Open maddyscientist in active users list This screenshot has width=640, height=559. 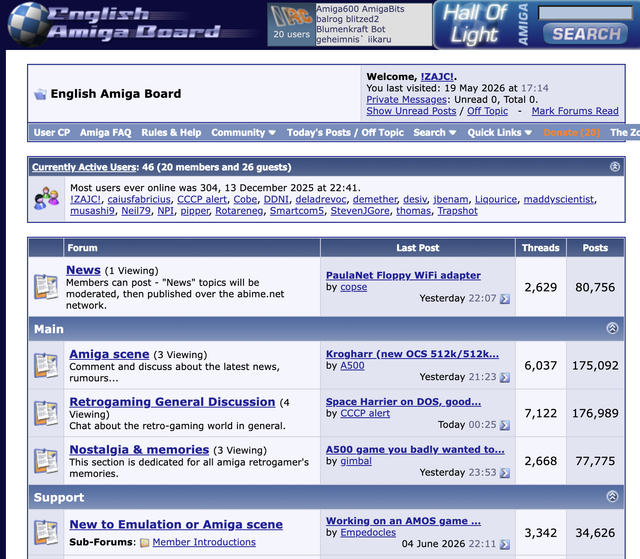[559, 200]
